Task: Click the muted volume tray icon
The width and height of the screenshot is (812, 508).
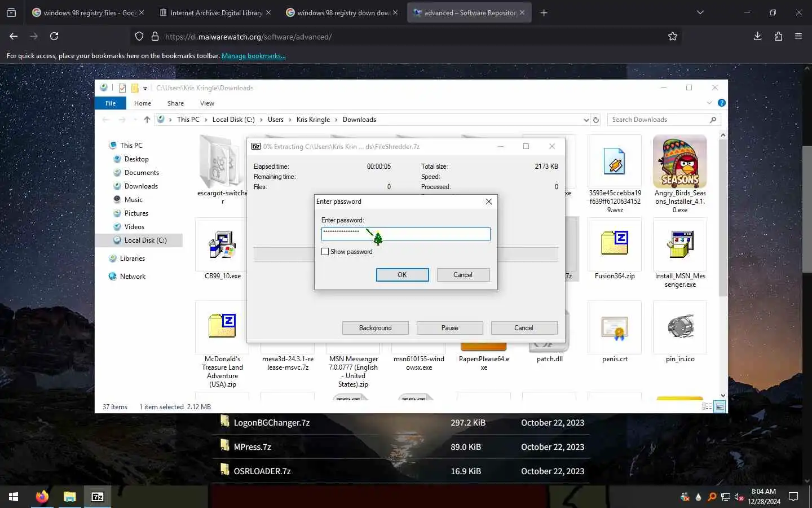Action: (x=739, y=497)
